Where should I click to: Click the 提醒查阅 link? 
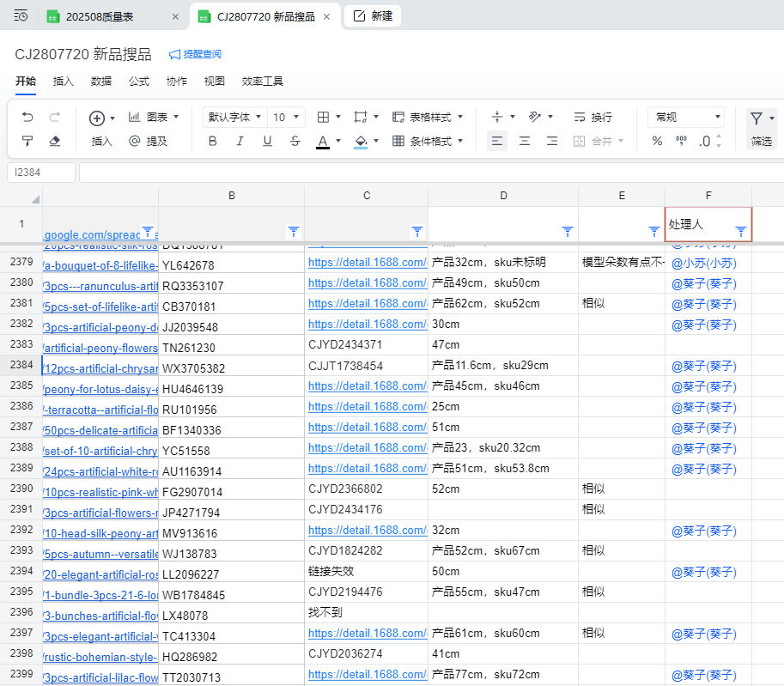point(195,54)
